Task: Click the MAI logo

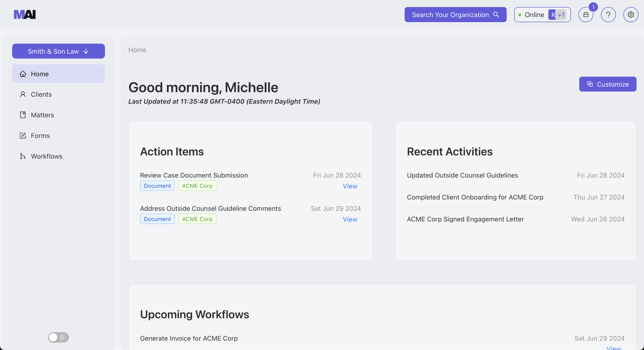Action: 25,14
